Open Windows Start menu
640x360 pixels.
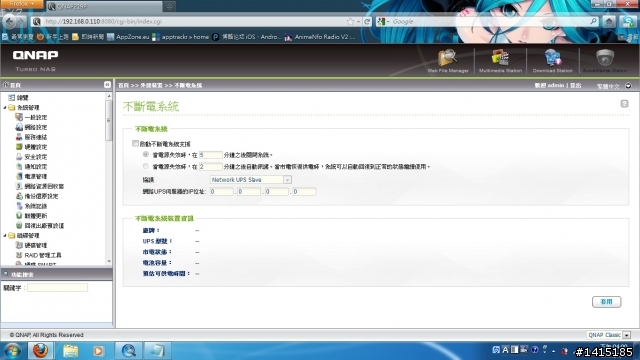pyautogui.click(x=12, y=351)
